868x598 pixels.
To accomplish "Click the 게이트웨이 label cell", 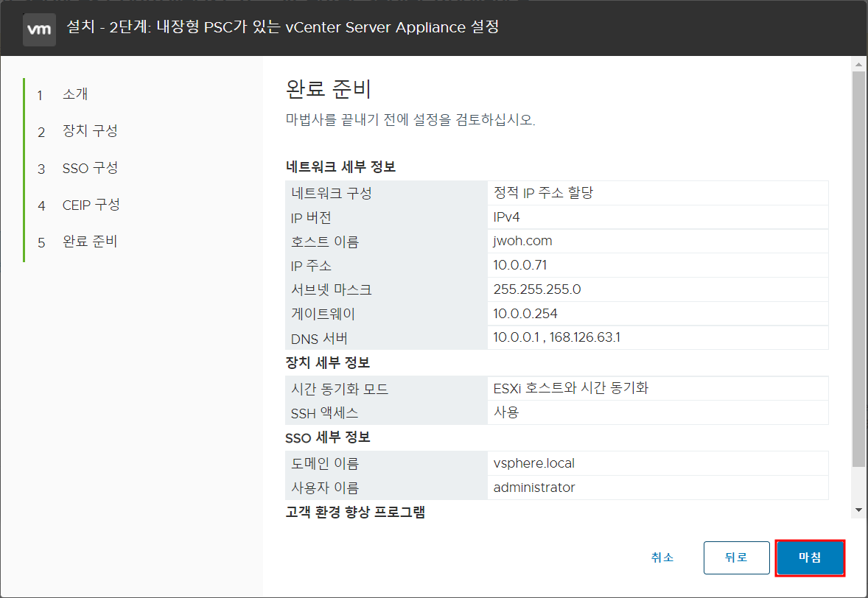I will coord(386,314).
